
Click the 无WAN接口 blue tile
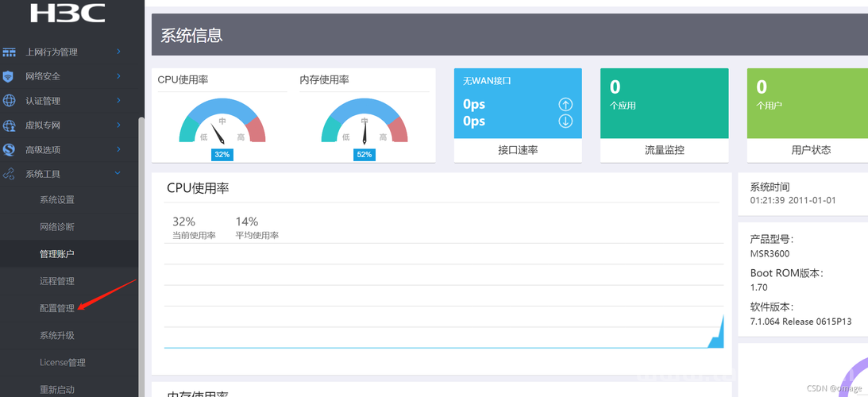[518, 103]
